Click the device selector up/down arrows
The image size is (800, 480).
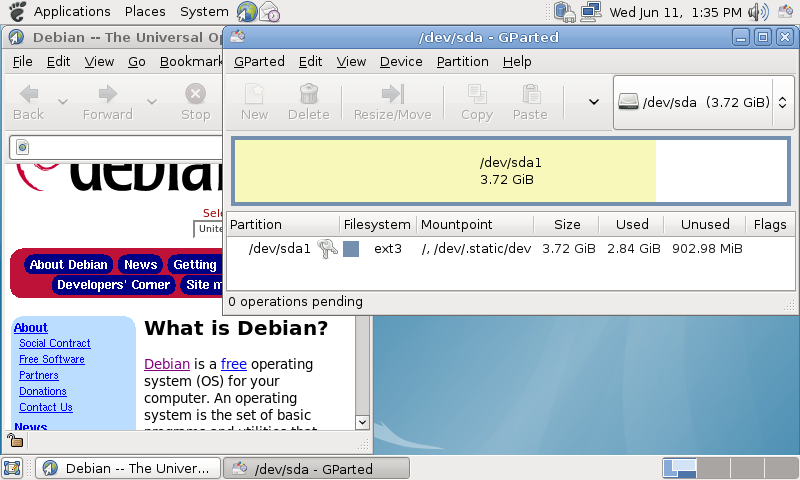pos(783,102)
